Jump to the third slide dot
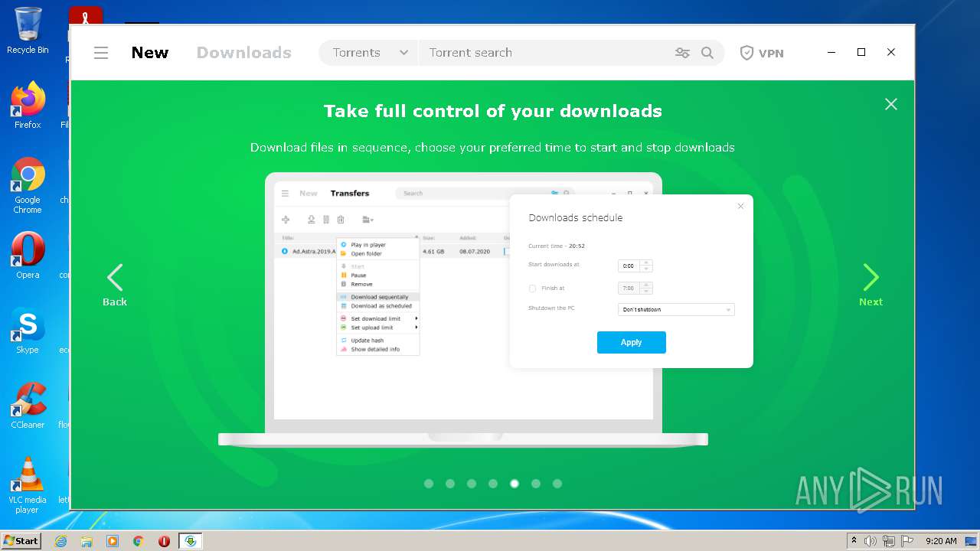The image size is (980, 551). (472, 484)
